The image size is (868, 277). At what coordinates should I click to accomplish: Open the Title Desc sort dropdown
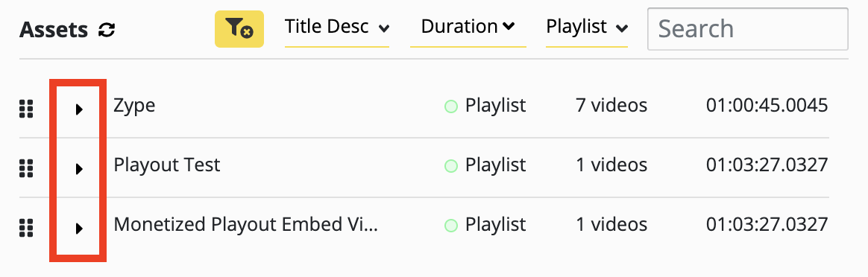[337, 28]
